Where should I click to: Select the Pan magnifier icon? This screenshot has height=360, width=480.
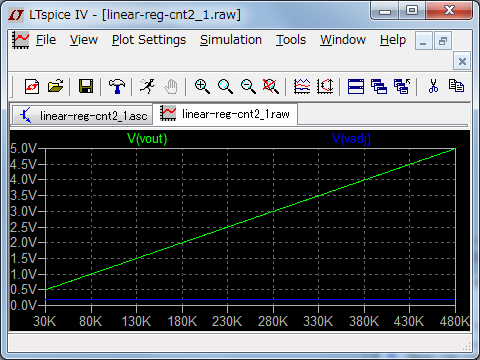click(x=225, y=87)
